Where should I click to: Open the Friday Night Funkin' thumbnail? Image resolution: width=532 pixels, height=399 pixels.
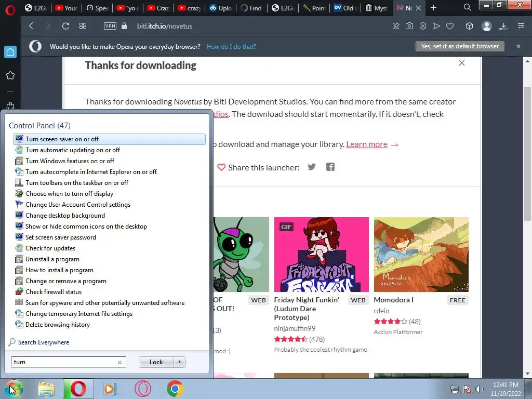[x=321, y=255]
